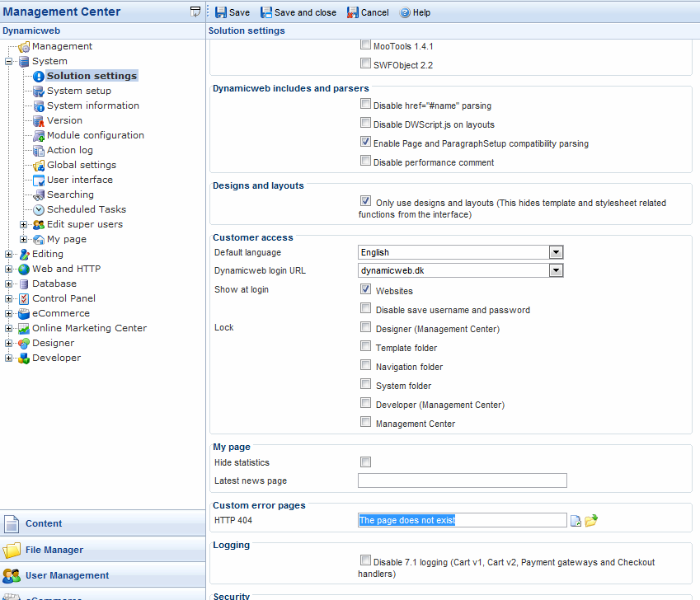Open the Action log tree item
The image size is (700, 600).
[69, 150]
